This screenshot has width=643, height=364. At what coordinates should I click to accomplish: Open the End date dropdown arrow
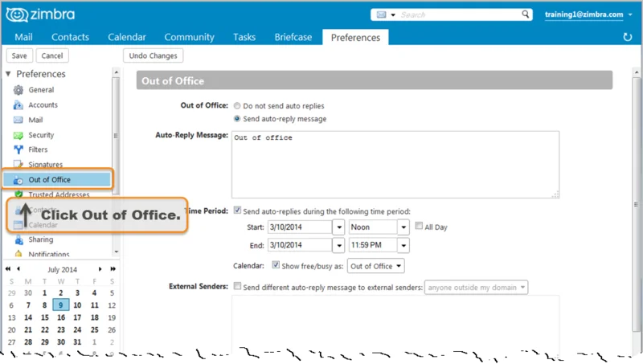[x=338, y=245]
